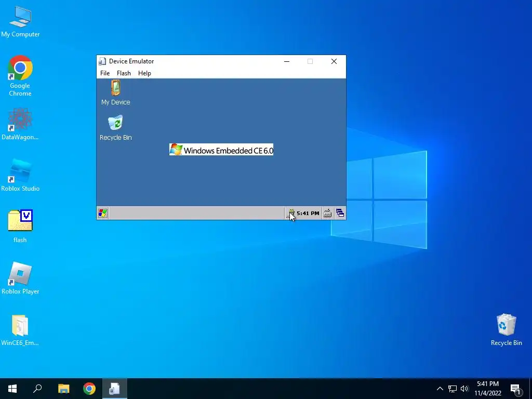Select My Computer desktop icon
Screen dimensions: 532x399
[20, 21]
